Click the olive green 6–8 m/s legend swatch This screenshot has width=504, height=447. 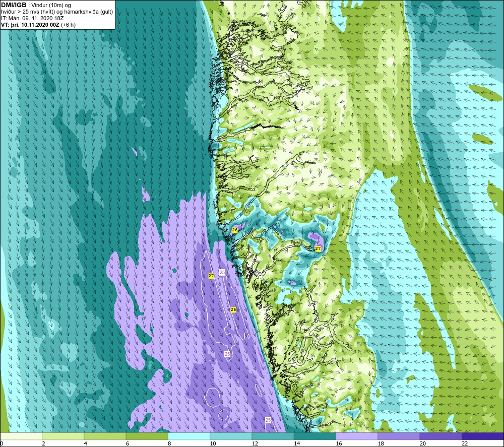pos(147,436)
